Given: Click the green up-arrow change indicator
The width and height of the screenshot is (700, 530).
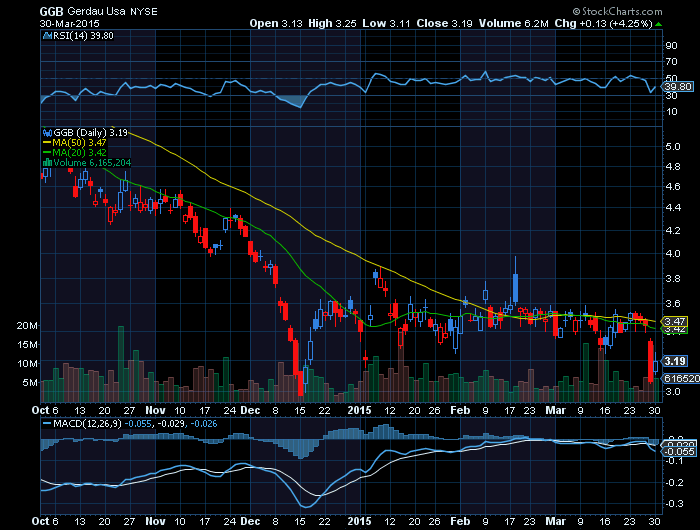Looking at the screenshot, I should [658, 24].
